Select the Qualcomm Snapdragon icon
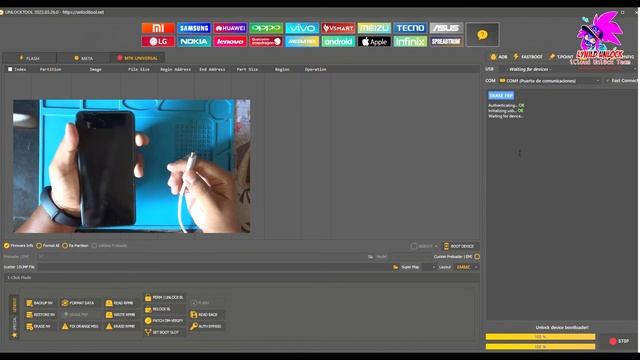The width and height of the screenshot is (640, 360). [x=266, y=41]
